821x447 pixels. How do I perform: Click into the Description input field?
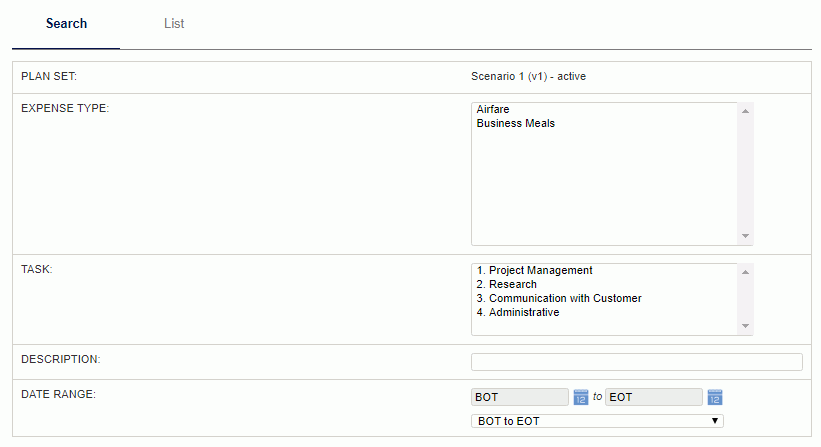click(637, 362)
